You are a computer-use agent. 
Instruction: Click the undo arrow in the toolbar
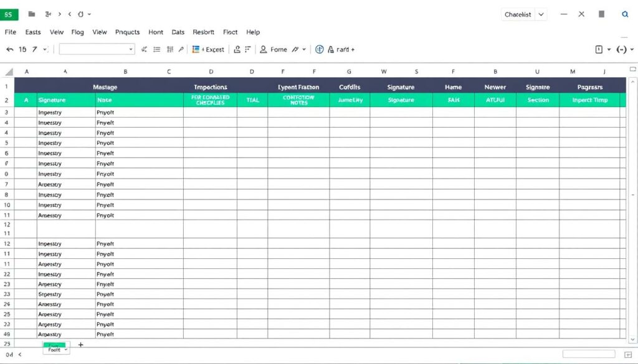click(x=9, y=49)
